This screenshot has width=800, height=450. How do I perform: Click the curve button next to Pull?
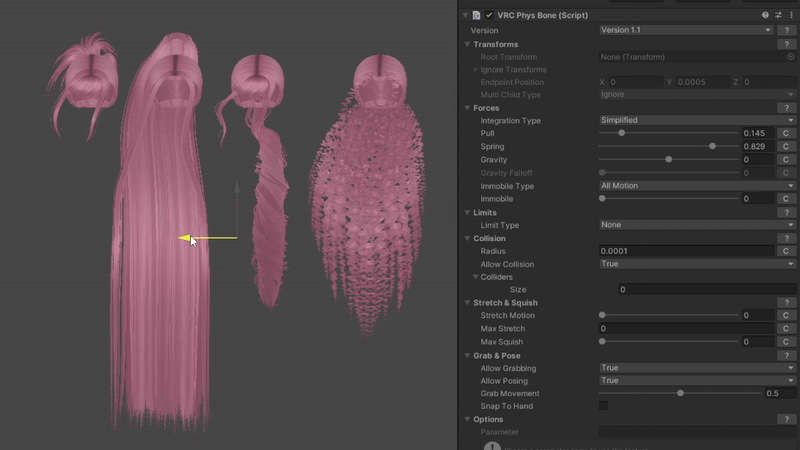pyautogui.click(x=786, y=133)
